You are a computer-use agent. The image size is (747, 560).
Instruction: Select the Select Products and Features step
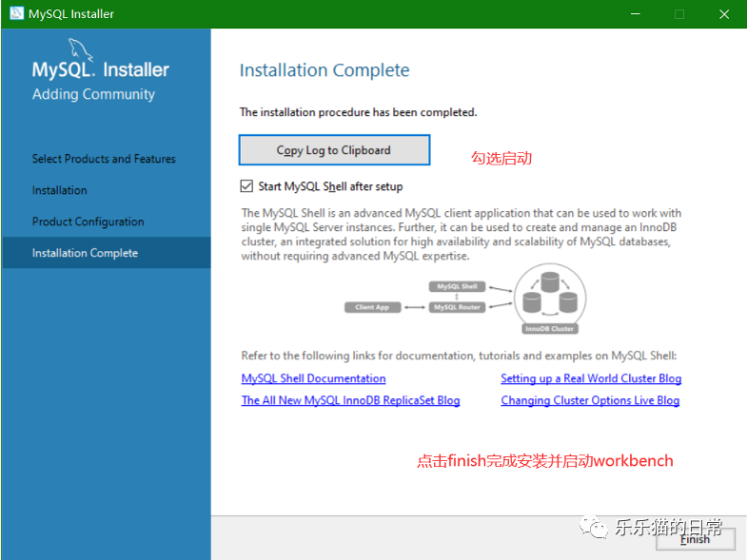(104, 159)
